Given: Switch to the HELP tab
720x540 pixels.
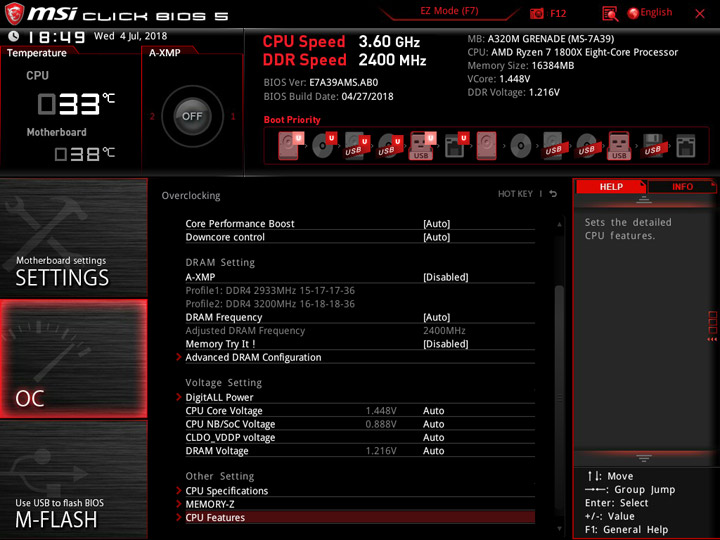Looking at the screenshot, I should tap(611, 186).
